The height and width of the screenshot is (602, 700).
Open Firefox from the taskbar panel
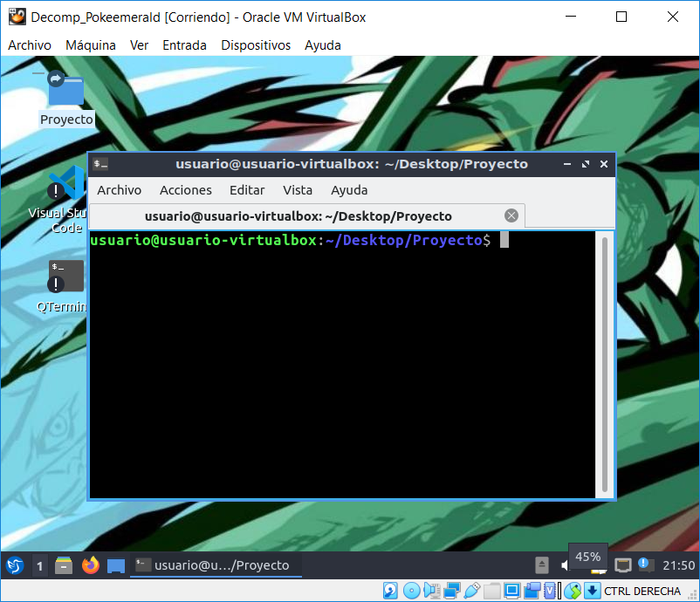click(90, 565)
